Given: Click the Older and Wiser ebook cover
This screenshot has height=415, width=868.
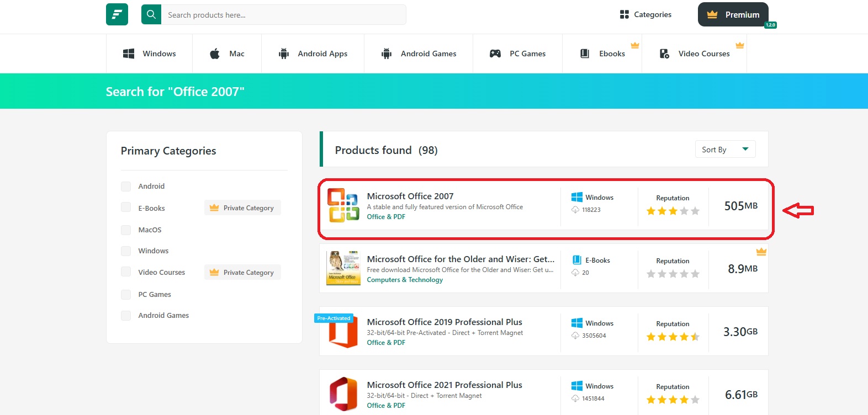Looking at the screenshot, I should (343, 268).
